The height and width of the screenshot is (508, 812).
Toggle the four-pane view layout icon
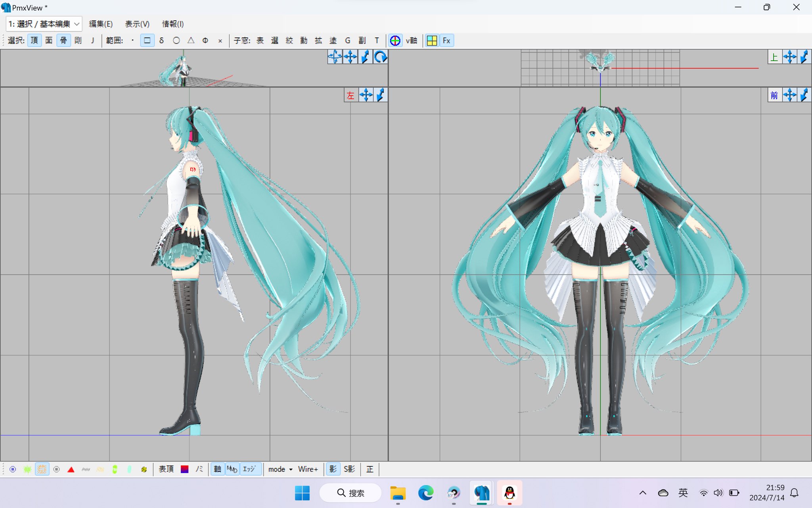coord(432,40)
